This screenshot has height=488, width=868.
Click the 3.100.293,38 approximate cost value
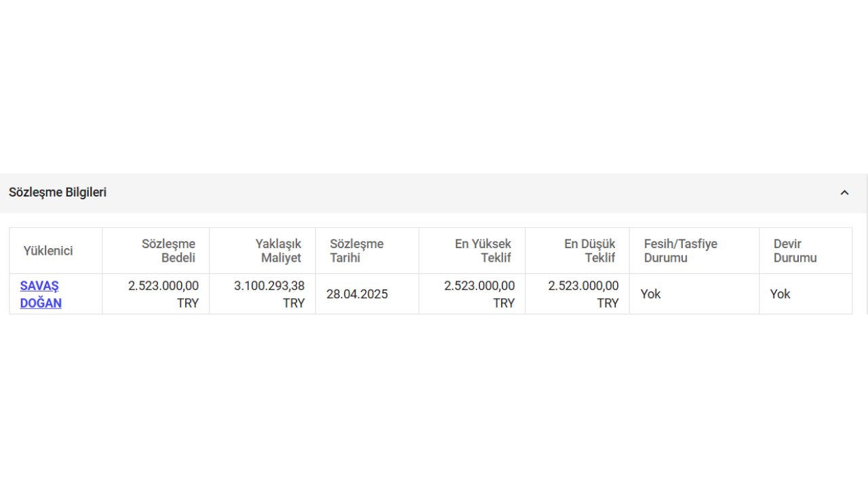[x=269, y=286]
